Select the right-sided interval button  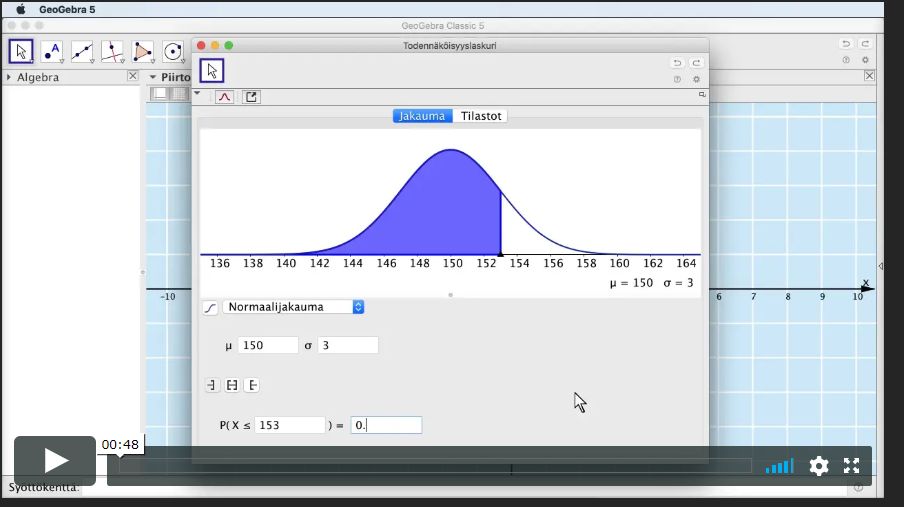click(x=252, y=385)
